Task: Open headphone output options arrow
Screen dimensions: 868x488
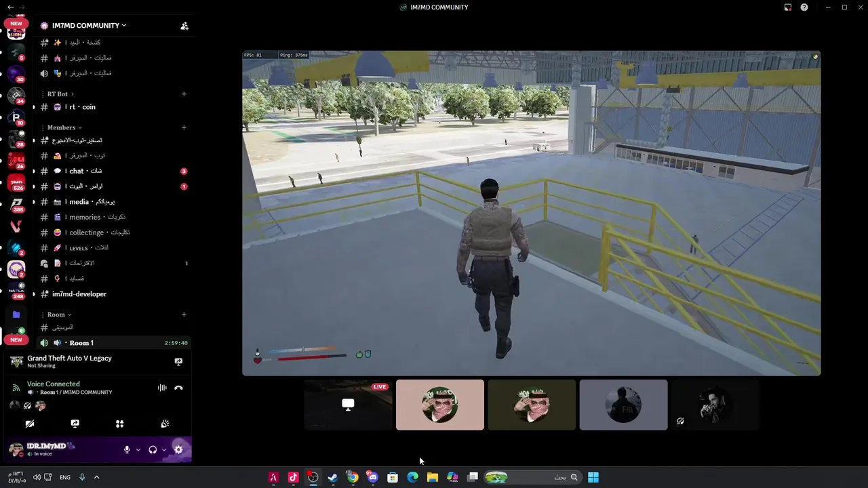Action: tap(164, 449)
